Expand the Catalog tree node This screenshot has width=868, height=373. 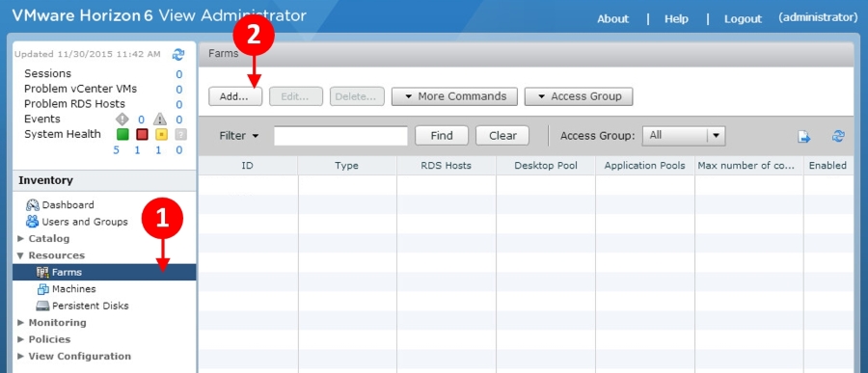(x=21, y=238)
